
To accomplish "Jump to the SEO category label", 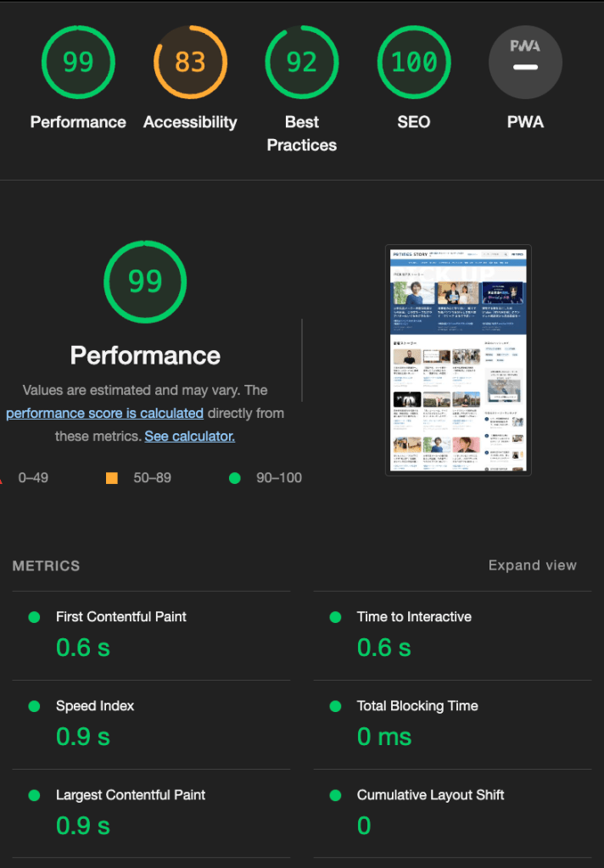I will tap(414, 122).
